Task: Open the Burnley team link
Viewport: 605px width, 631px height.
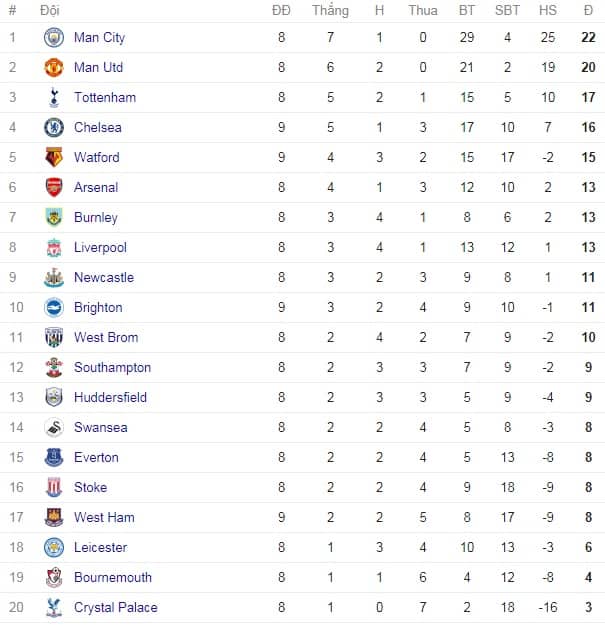Action: click(x=96, y=218)
